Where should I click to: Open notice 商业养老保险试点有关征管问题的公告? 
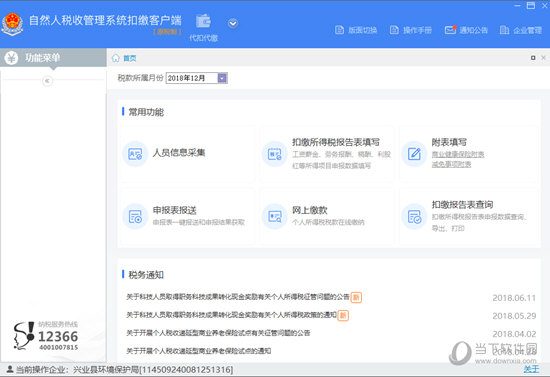[x=218, y=333]
